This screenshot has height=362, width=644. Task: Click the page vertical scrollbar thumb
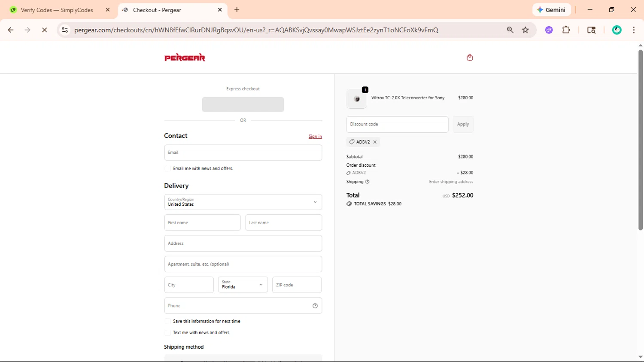[640, 140]
